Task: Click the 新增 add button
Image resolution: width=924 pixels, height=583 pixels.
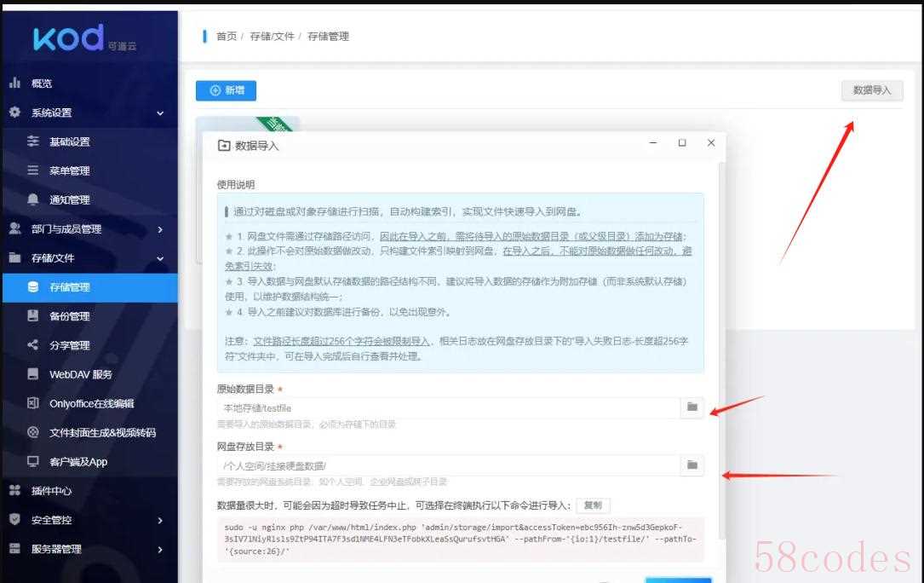Action: click(226, 90)
